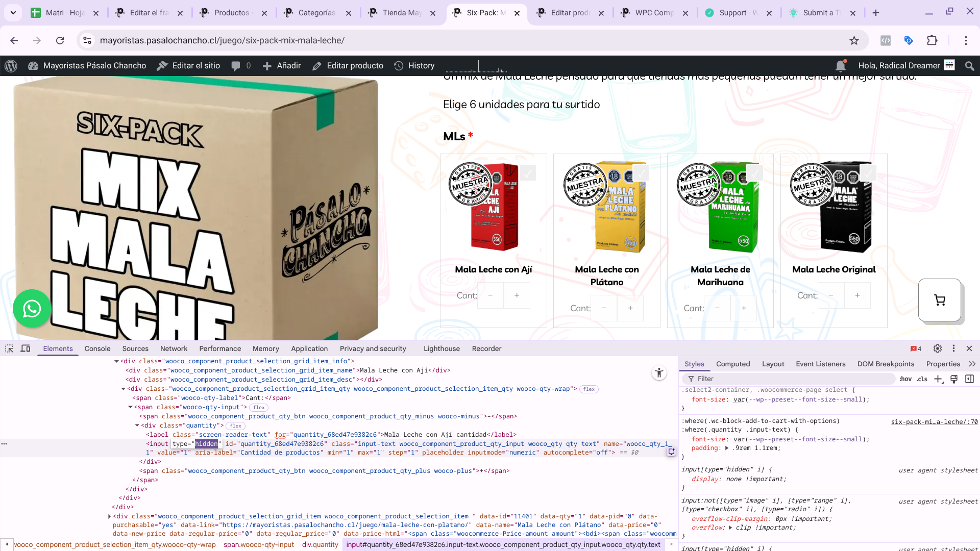Expand the collapsed Mala Leche con Plátano grid item
The width and height of the screenshot is (980, 551).
109,516
